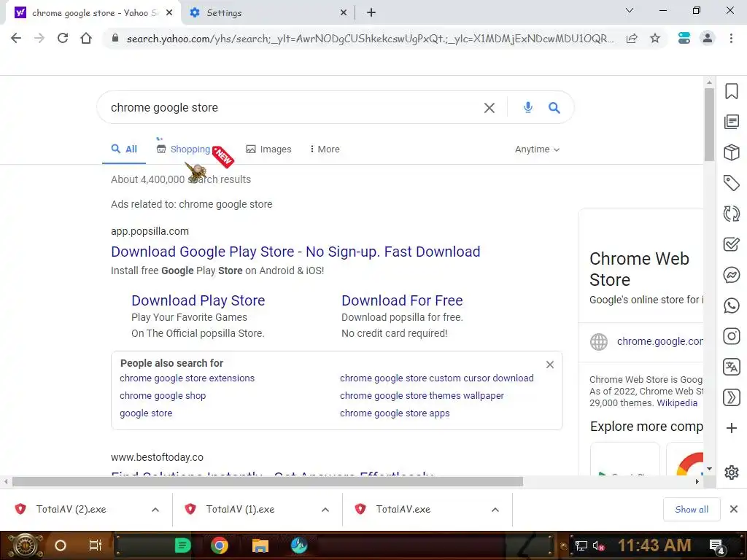The height and width of the screenshot is (560, 747).
Task: Expand options for TotalAV (2).exe download
Action: click(155, 510)
